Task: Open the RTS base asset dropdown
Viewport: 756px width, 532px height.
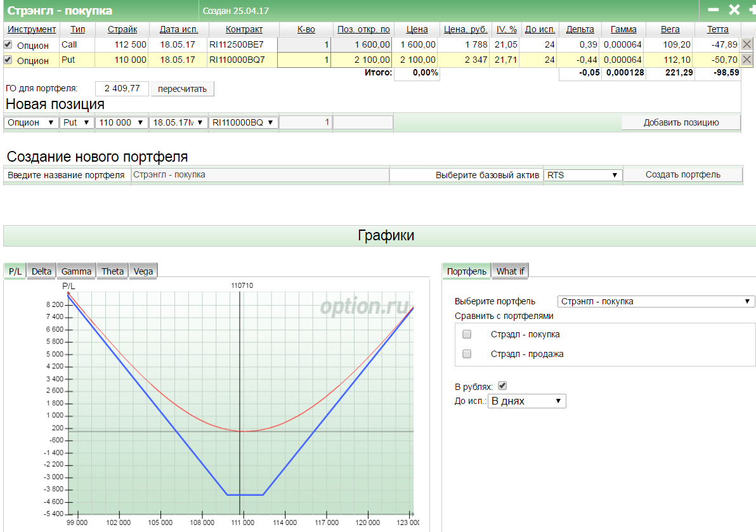Action: pos(583,175)
